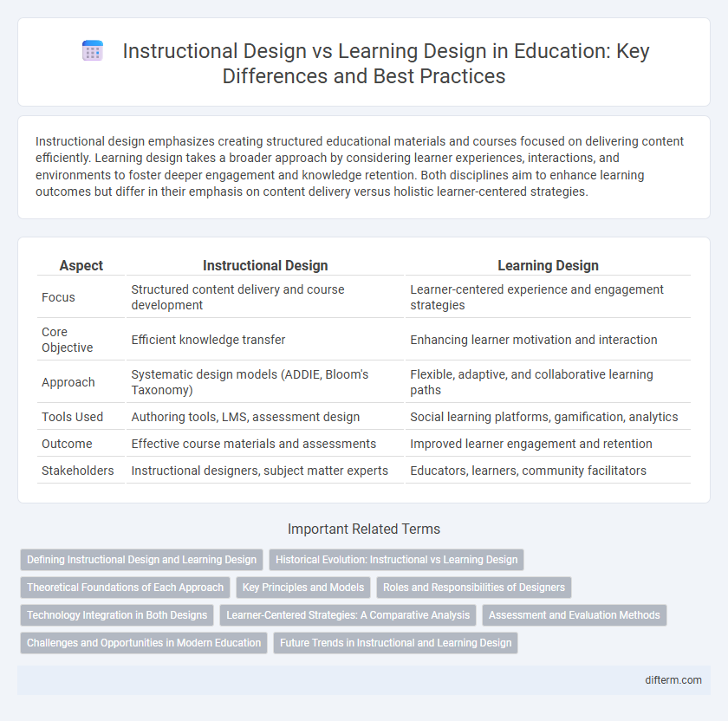
Task: Select the 'Defining Instructional Design and Learning Design' tag
Action: pos(141,560)
